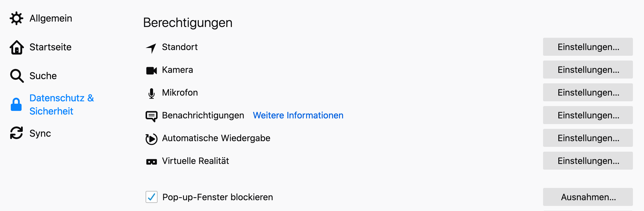Click the Pop-up-Fenster blockieren label text

[x=217, y=197]
